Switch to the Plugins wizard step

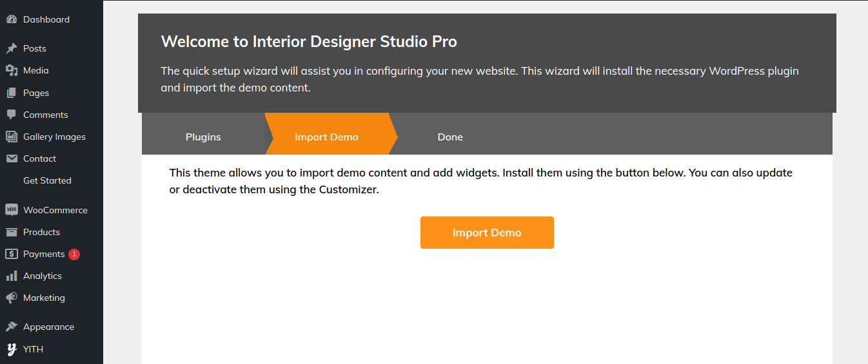click(203, 137)
